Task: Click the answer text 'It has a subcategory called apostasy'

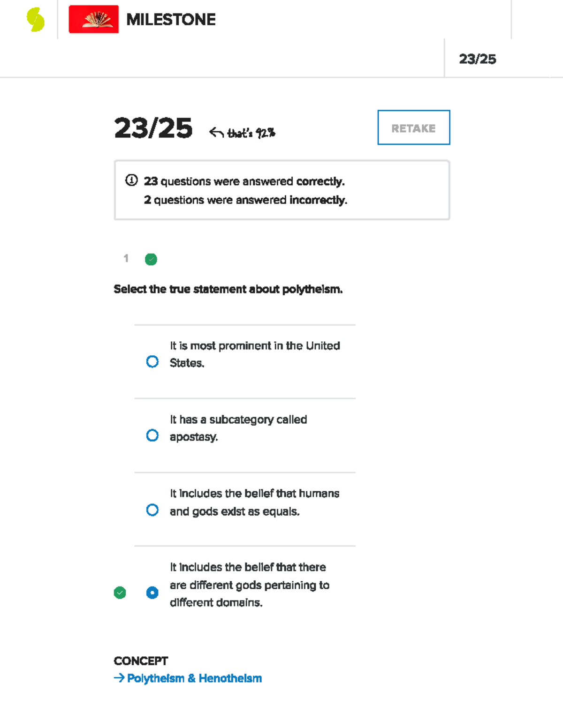Action: [238, 428]
